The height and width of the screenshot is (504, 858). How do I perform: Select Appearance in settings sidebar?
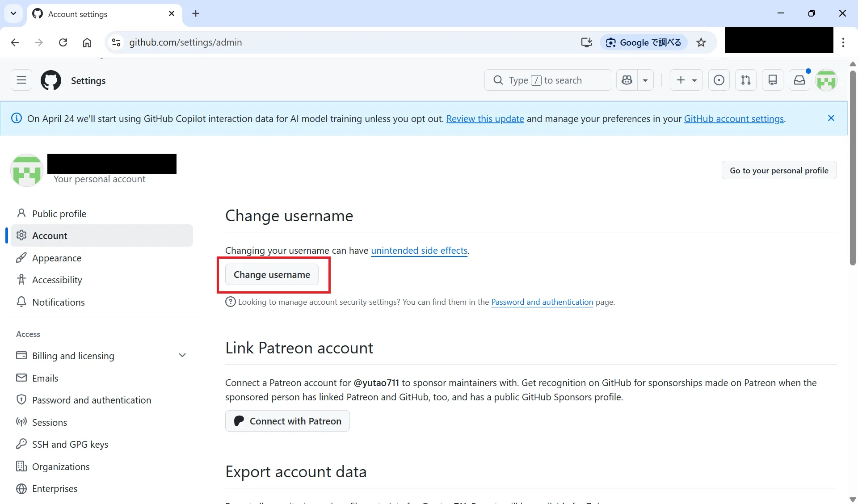click(x=57, y=258)
